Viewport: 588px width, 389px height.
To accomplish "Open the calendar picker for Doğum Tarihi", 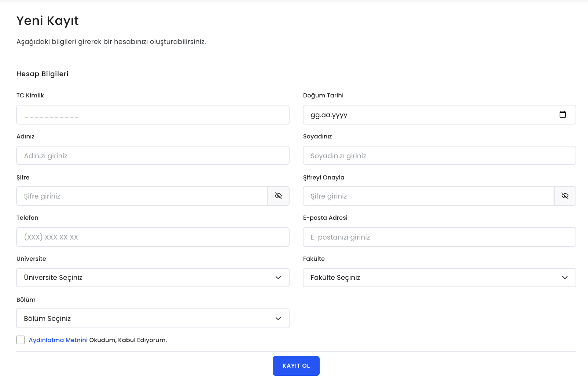I will tap(562, 115).
